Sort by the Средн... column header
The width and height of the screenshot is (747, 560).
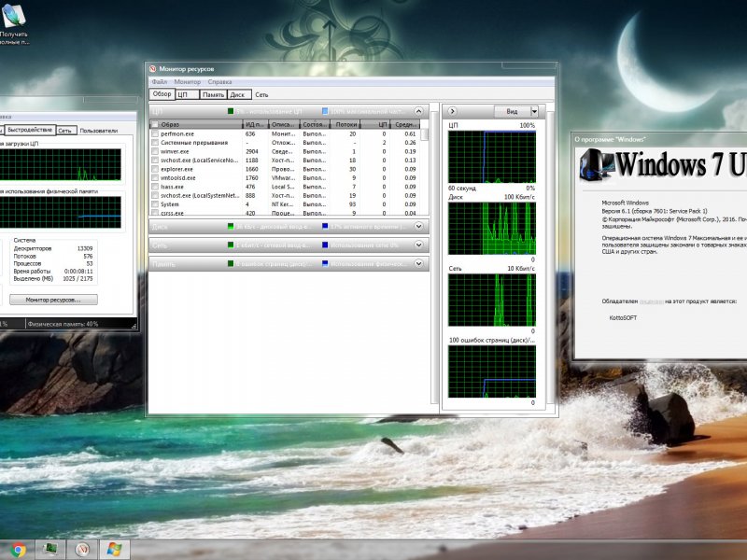pos(405,124)
